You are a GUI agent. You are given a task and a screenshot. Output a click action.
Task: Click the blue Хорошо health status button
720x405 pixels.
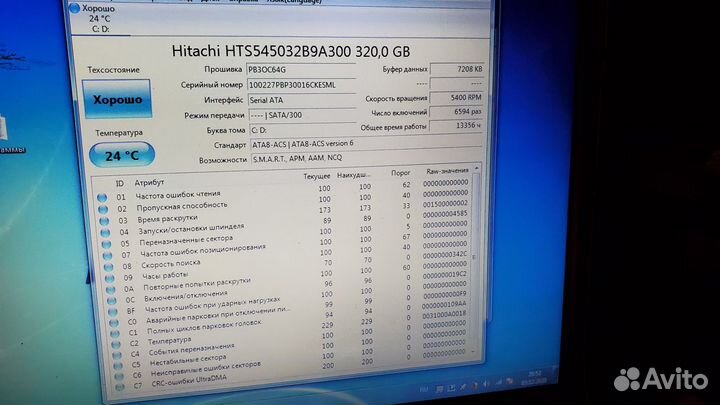(x=117, y=99)
